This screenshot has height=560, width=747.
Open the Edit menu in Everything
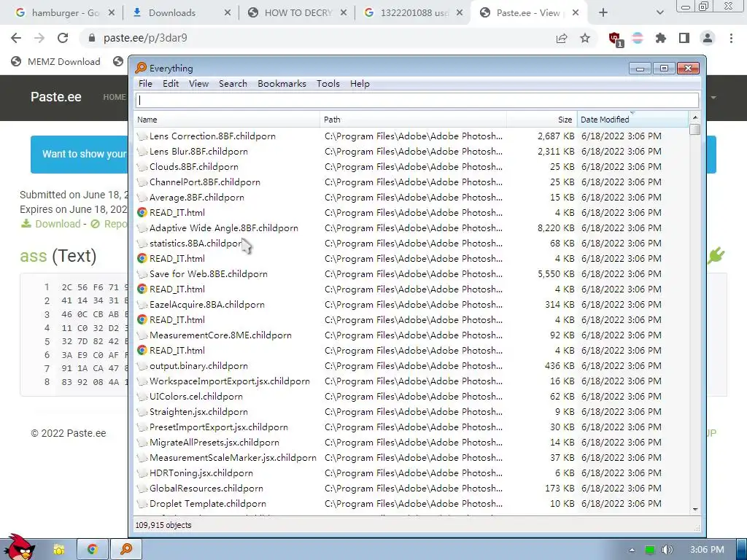coord(171,84)
